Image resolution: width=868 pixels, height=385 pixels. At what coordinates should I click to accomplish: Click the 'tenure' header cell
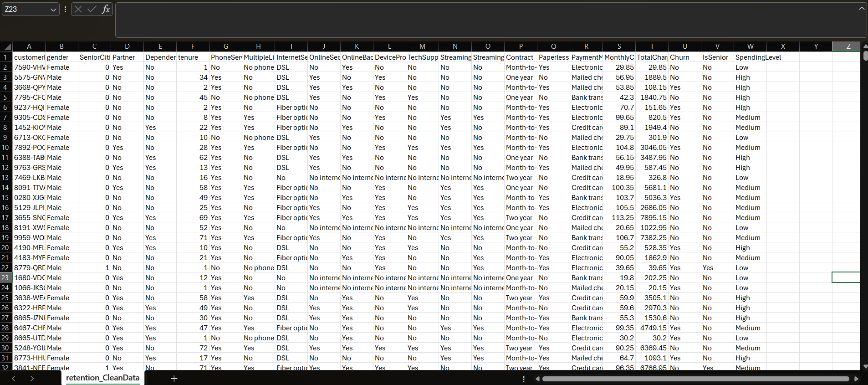(x=193, y=57)
